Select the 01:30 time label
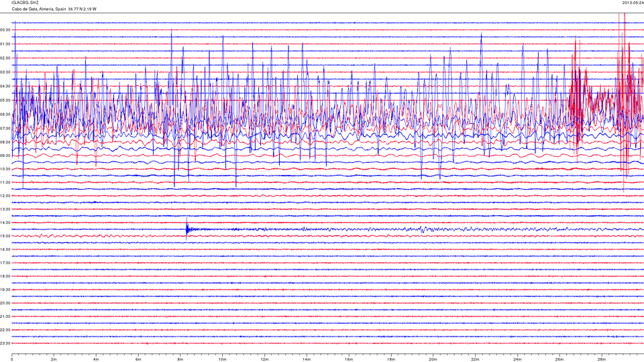Viewport: 644px width, 362px height. [x=5, y=44]
